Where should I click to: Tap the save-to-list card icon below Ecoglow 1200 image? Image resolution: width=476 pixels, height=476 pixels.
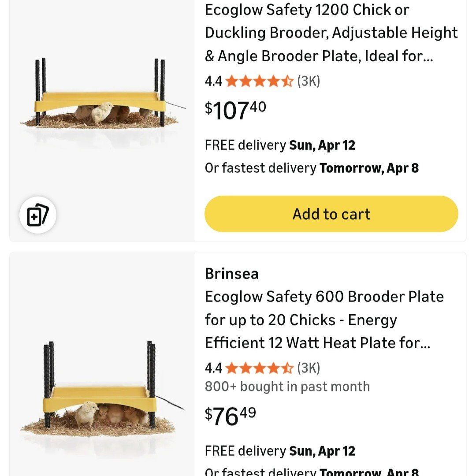coord(39,215)
